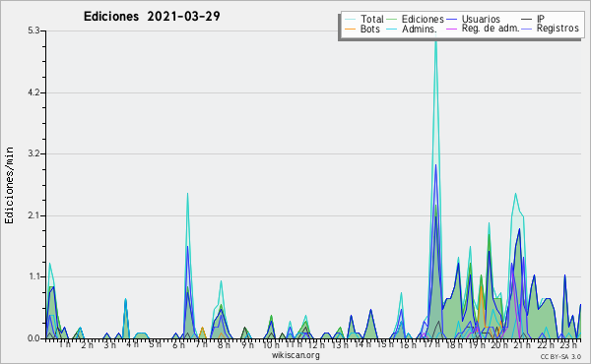
Task: Click the 12 h x-axis label
Action: [316, 345]
